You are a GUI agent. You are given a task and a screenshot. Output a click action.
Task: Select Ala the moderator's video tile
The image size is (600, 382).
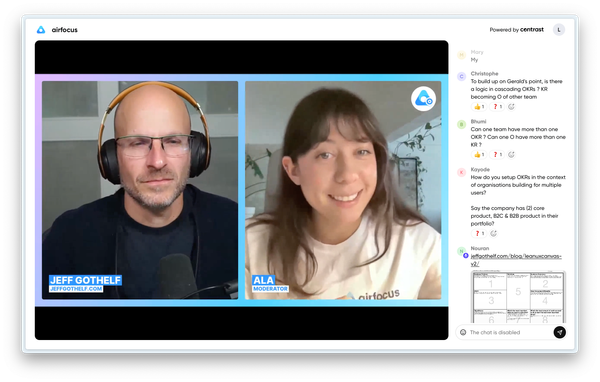pos(343,190)
